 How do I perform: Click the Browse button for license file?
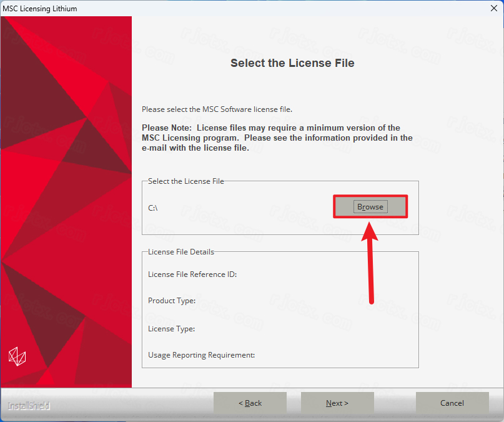click(370, 206)
